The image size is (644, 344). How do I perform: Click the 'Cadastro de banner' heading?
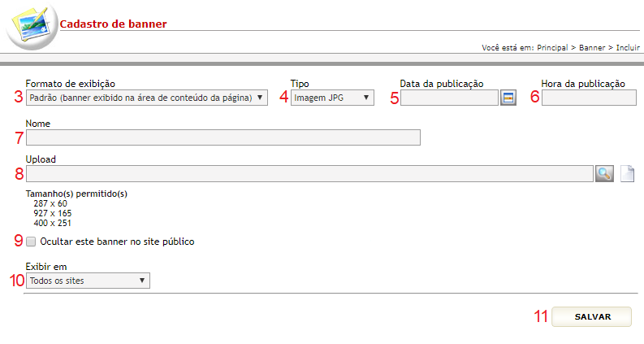point(114,24)
